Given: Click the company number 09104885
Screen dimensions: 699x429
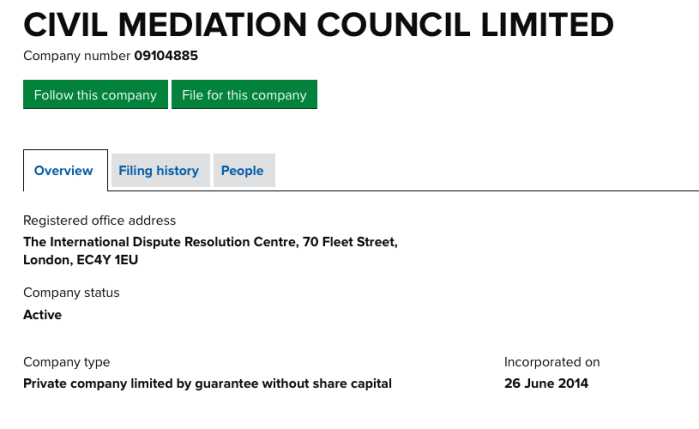Looking at the screenshot, I should [173, 56].
